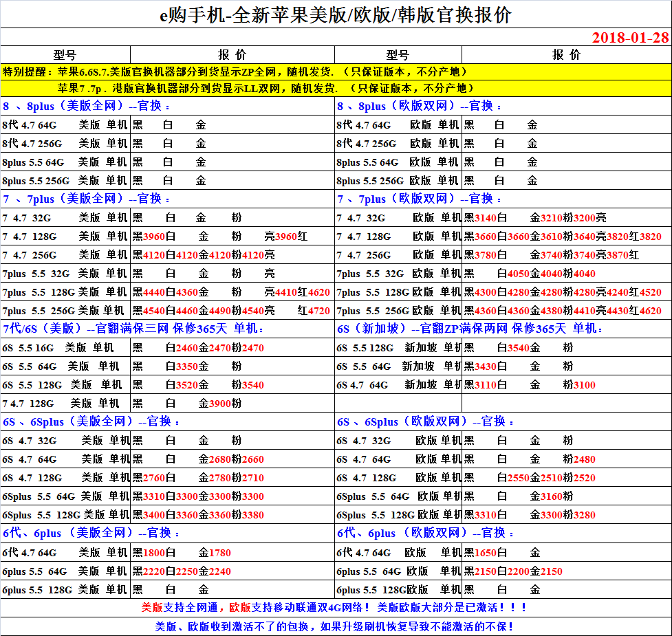
Task: Click section heading "7 、7plus（欧版双网）--官换："
Action: point(420,199)
